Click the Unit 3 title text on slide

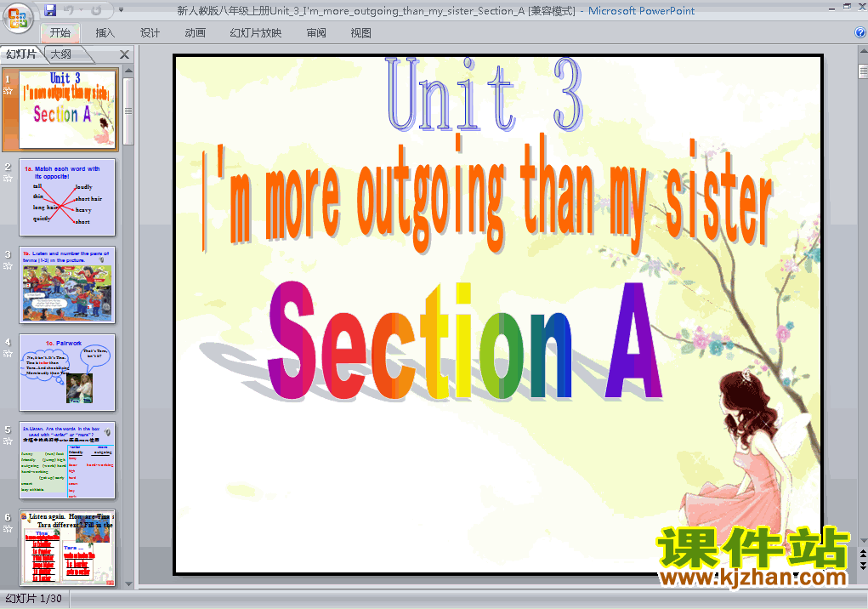coord(485,94)
